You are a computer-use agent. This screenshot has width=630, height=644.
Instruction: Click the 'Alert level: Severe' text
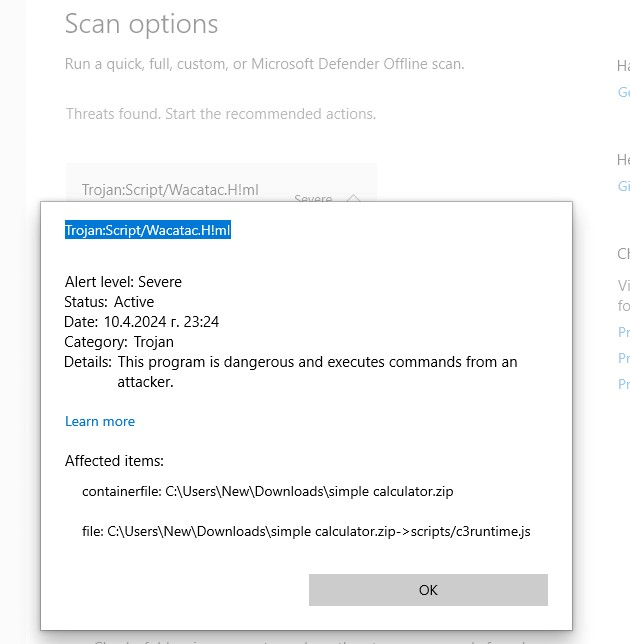tap(123, 282)
